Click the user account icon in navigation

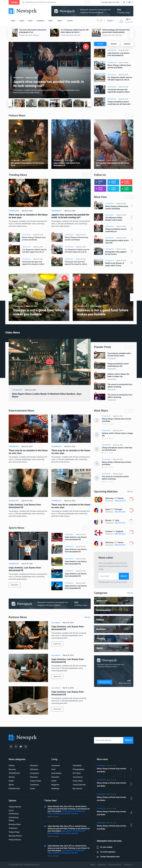coord(101,21)
